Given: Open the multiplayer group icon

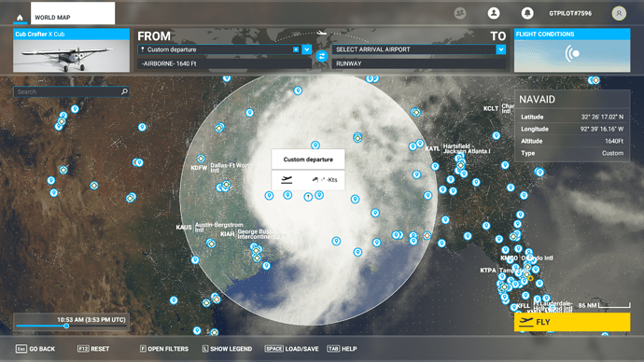Looking at the screenshot, I should pos(460,13).
